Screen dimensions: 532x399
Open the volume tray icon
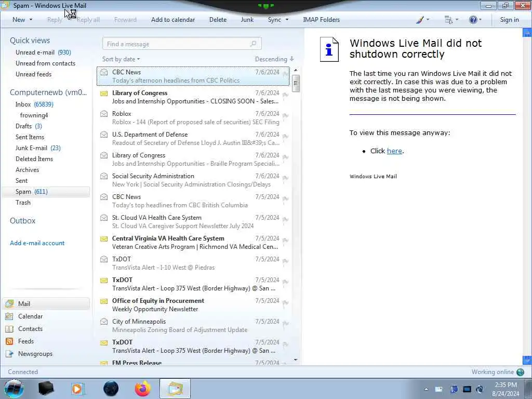[x=480, y=389]
